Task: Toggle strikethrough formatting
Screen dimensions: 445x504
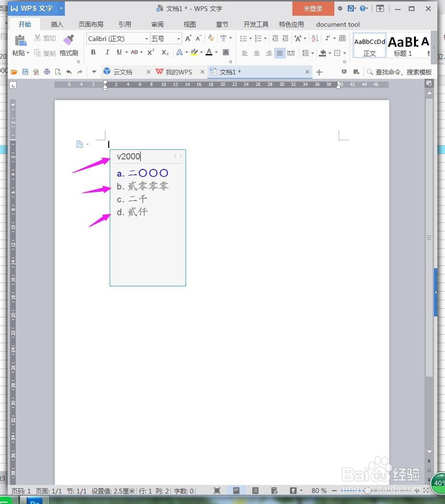Action: (135, 52)
